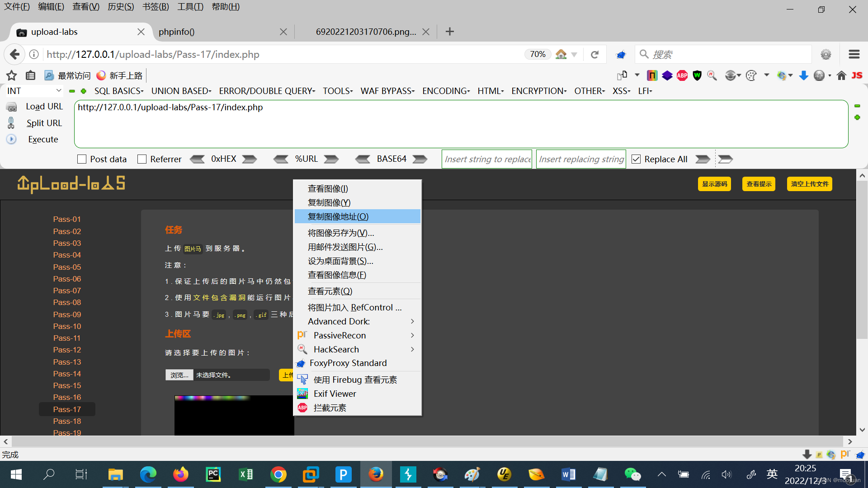Image resolution: width=868 pixels, height=488 pixels.
Task: Click the Execute play icon in HackBar
Action: [11, 139]
